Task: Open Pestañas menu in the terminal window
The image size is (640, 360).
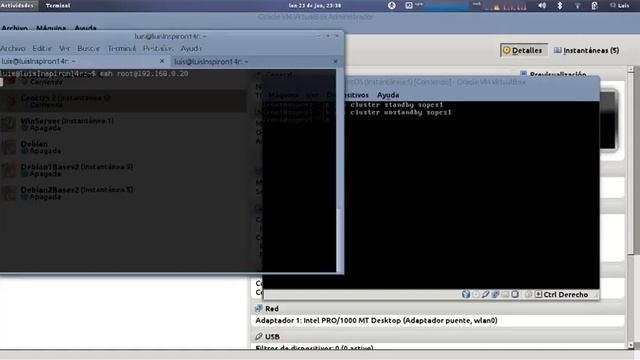Action: point(158,48)
